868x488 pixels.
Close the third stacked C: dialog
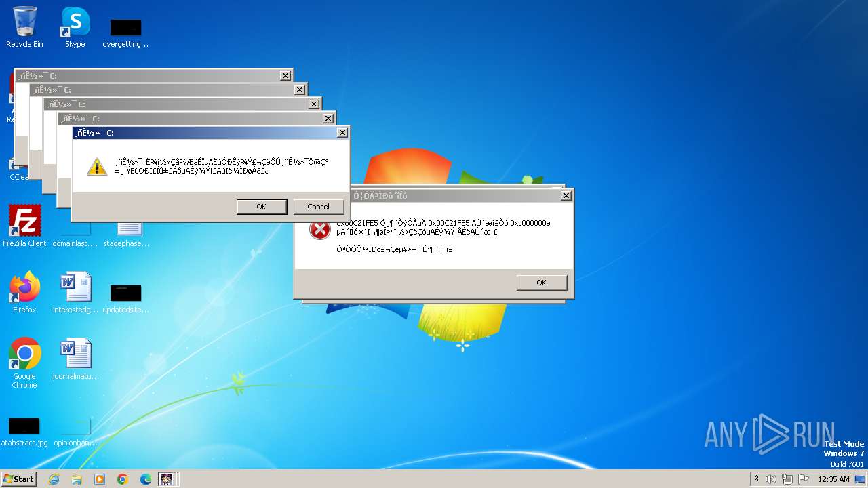point(314,104)
